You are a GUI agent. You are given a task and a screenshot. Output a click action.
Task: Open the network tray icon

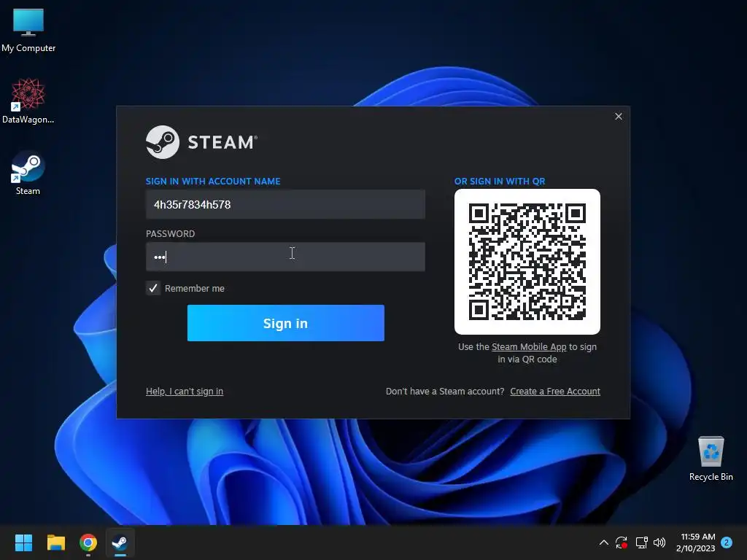click(641, 542)
